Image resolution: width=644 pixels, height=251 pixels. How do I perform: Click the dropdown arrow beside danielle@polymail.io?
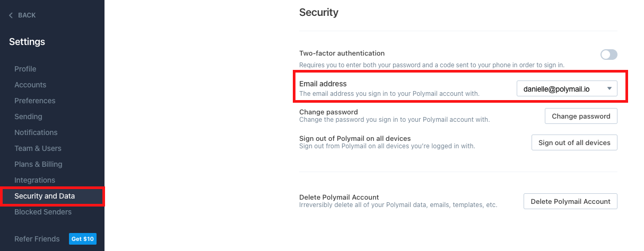click(x=610, y=89)
